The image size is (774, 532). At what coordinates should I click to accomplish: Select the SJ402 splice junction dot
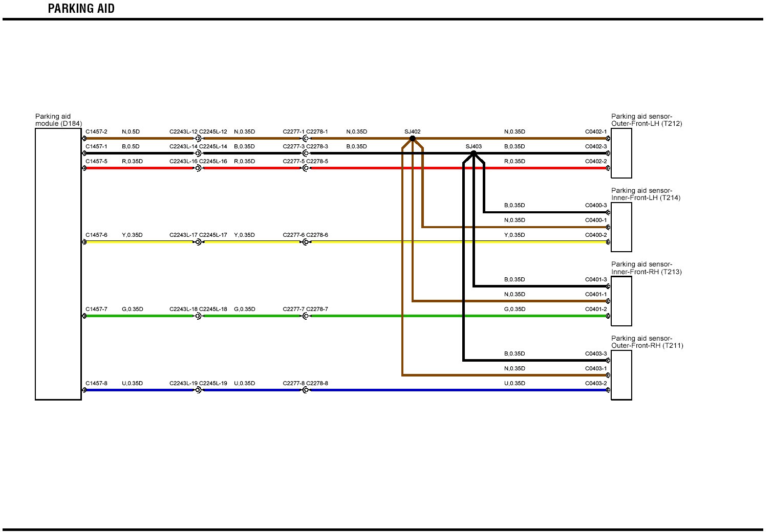(413, 138)
